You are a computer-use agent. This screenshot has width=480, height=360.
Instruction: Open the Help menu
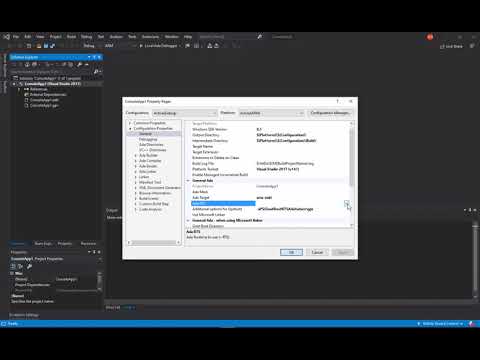[188, 37]
